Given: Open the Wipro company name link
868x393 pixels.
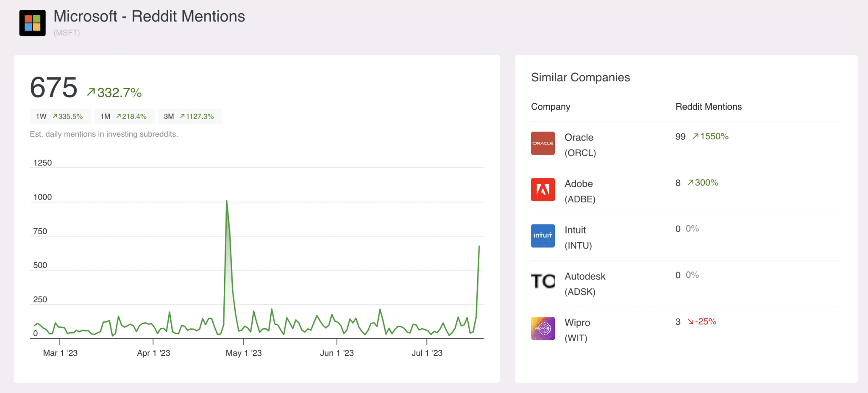Looking at the screenshot, I should tap(577, 323).
